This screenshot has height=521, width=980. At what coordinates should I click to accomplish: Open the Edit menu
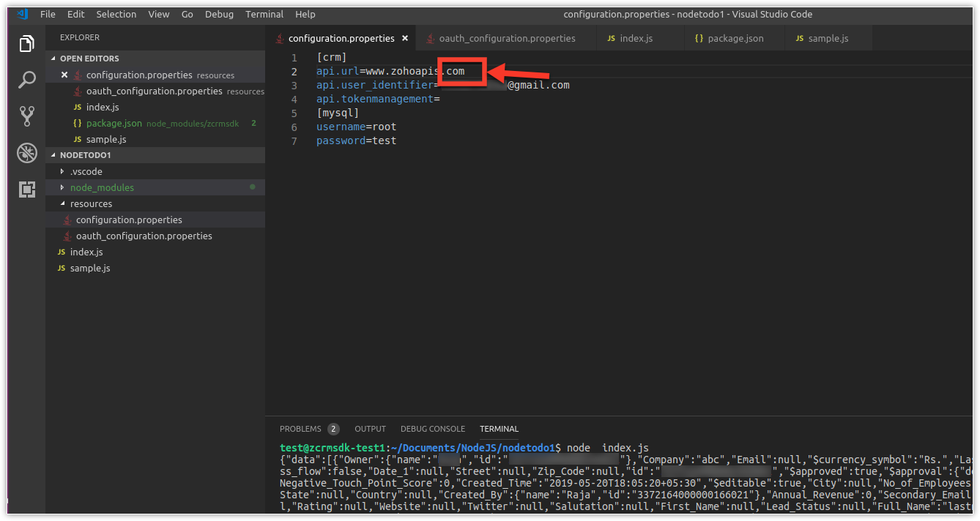click(75, 14)
